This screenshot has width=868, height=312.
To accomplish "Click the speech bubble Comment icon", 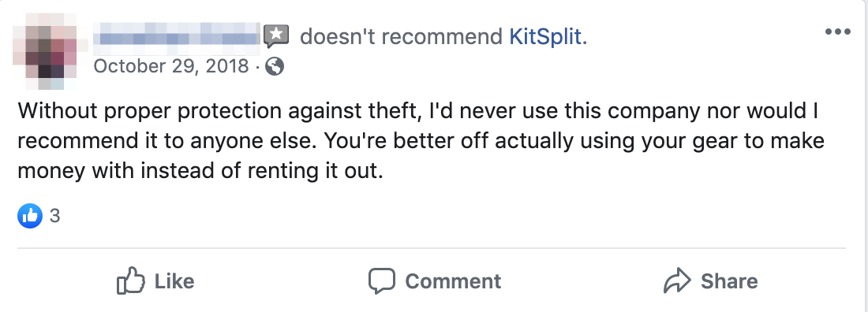I will coord(382,281).
